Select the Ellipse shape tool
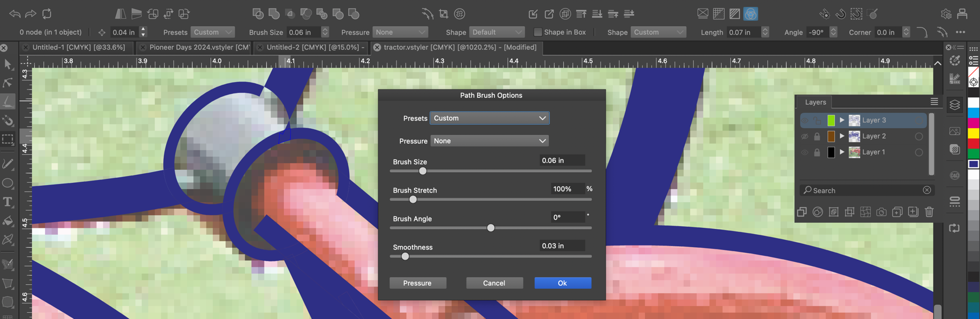The height and width of the screenshot is (319, 980). 8,183
